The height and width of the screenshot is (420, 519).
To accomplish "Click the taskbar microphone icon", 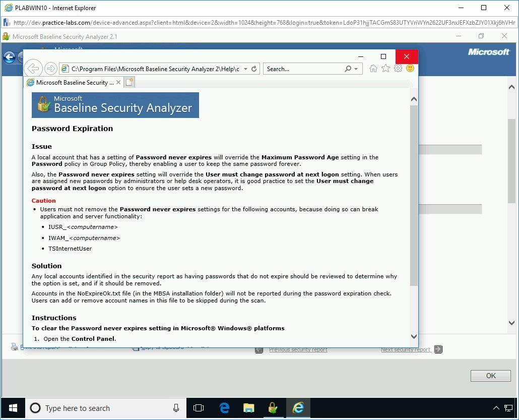I will click(x=176, y=408).
